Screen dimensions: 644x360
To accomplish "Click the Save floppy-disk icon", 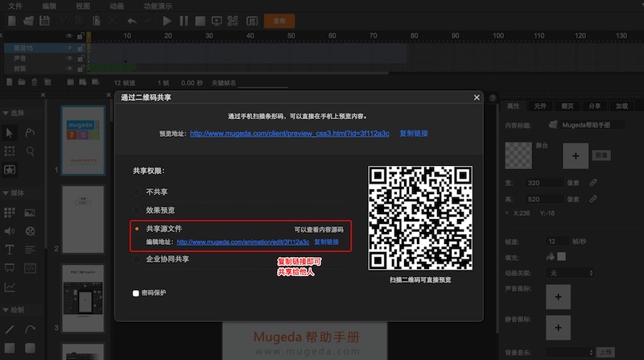I will pyautogui.click(x=45, y=21).
